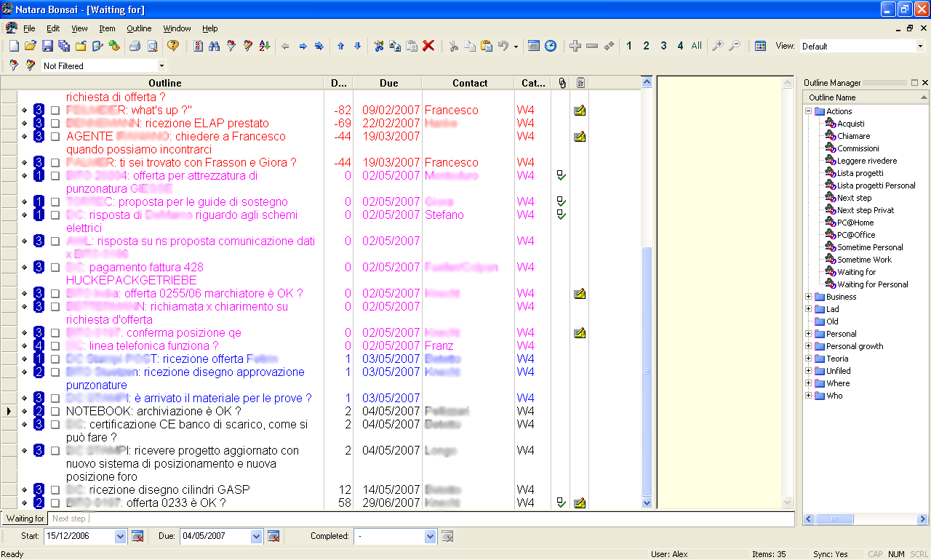Collapse outline using the minus icon

coord(592,46)
